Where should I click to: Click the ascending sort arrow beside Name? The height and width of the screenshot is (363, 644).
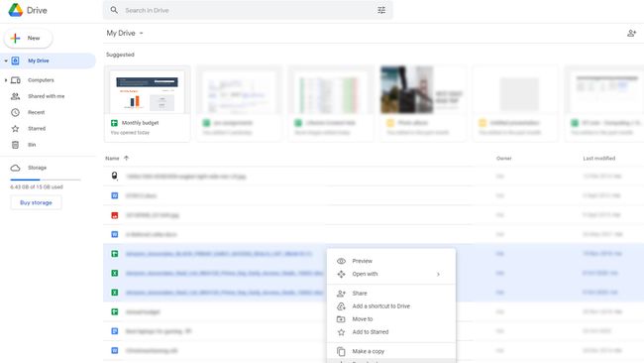click(x=126, y=159)
